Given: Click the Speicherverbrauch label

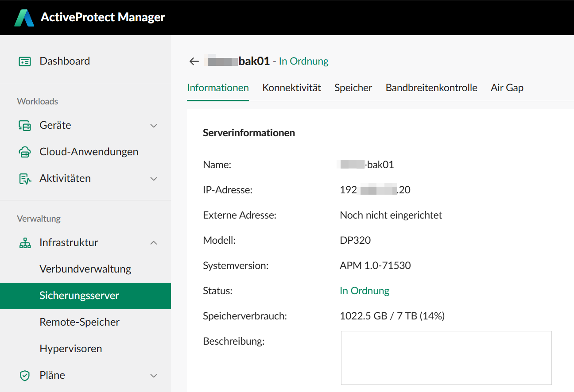Looking at the screenshot, I should (x=245, y=316).
